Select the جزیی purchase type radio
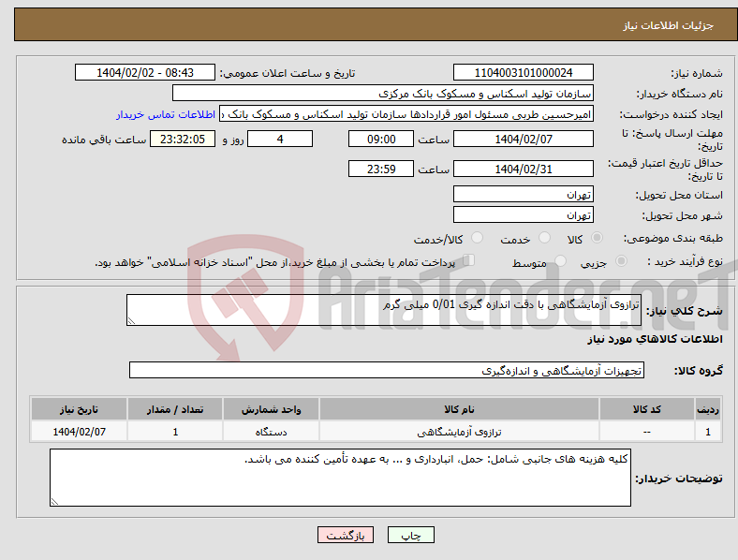Screen dimensions: 738x560 (621, 260)
